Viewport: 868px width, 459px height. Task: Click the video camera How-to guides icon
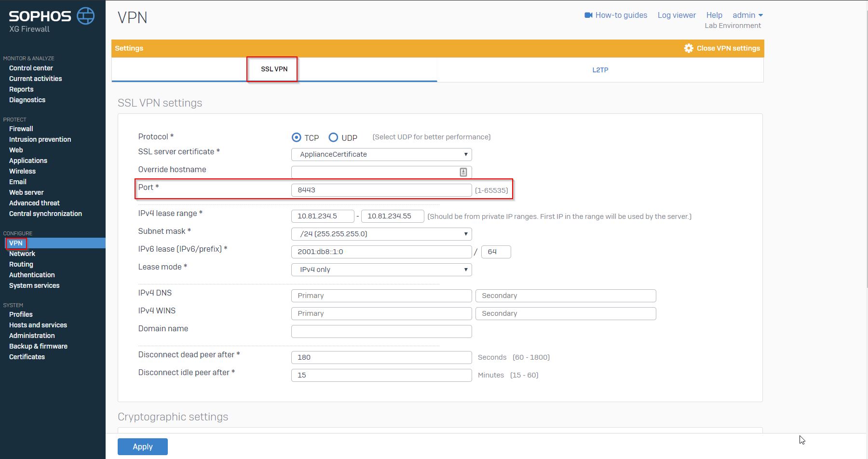click(588, 15)
